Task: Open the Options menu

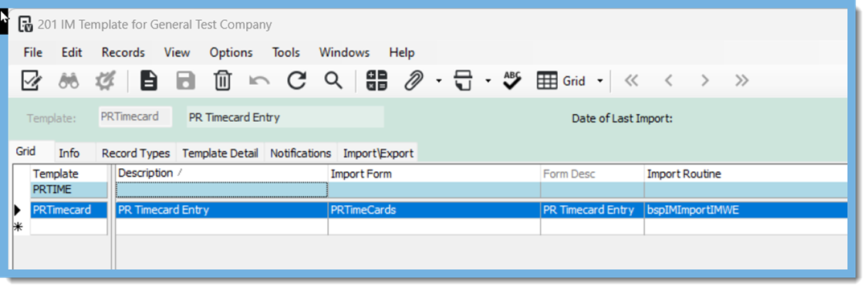Action: coord(231,52)
